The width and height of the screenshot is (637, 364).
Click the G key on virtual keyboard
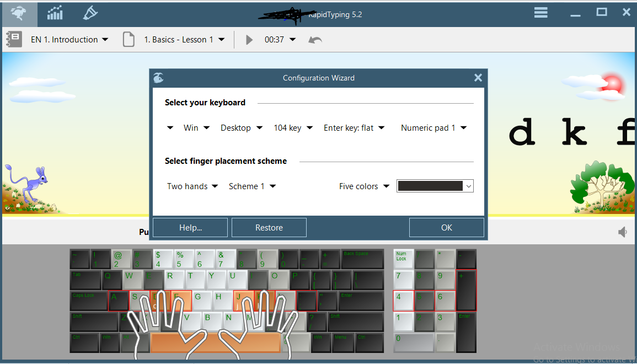[x=201, y=301]
